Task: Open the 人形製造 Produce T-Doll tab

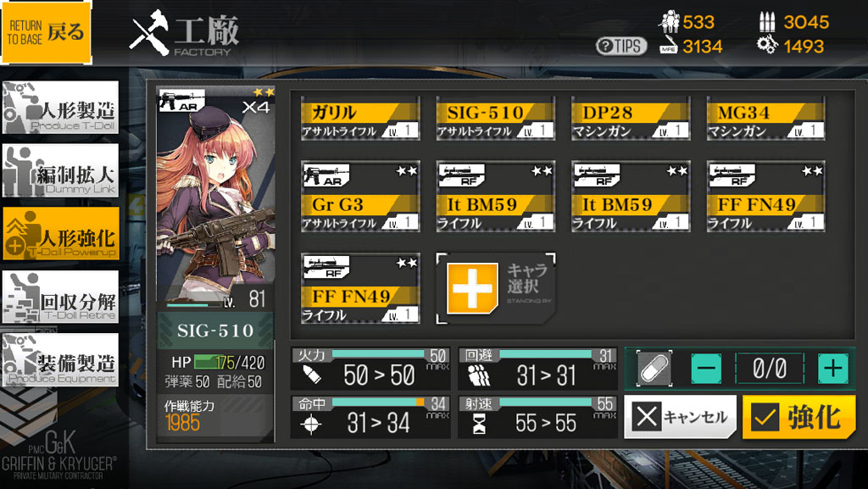Action: click(x=60, y=108)
